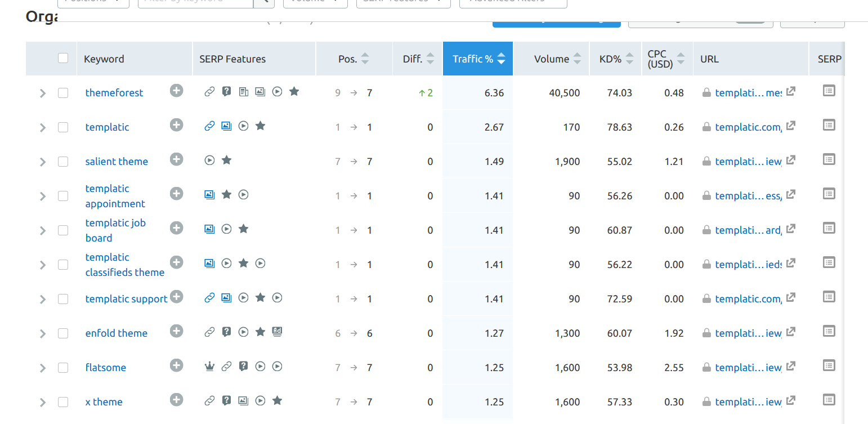Add themeforest keyword via plus icon

click(x=177, y=91)
